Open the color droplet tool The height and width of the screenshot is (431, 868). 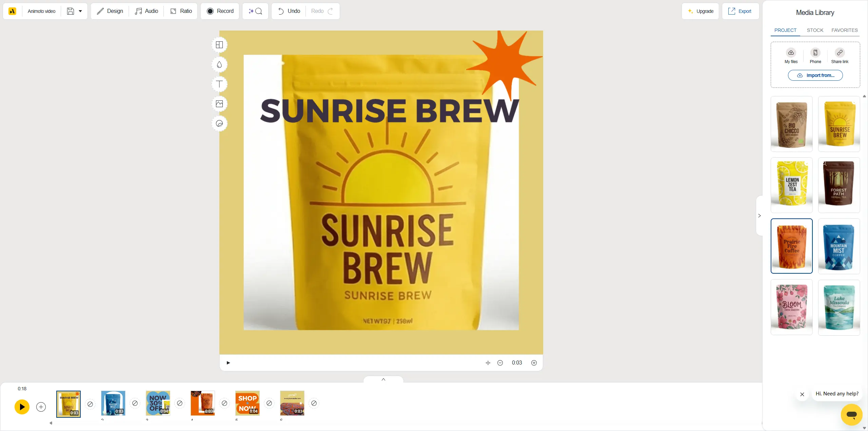coord(219,64)
